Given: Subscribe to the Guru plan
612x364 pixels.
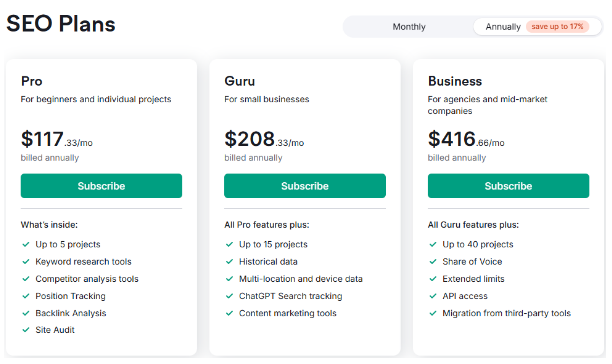Looking at the screenshot, I should tap(305, 186).
